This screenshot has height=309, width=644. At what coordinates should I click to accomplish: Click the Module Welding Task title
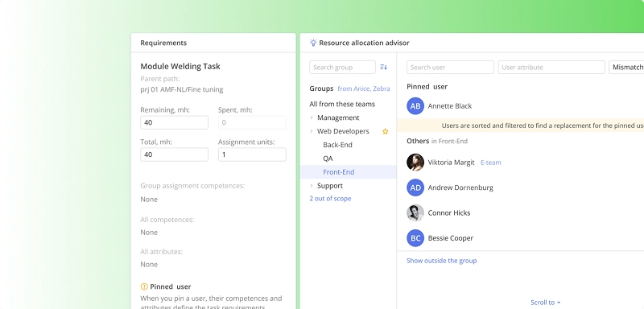coord(180,67)
